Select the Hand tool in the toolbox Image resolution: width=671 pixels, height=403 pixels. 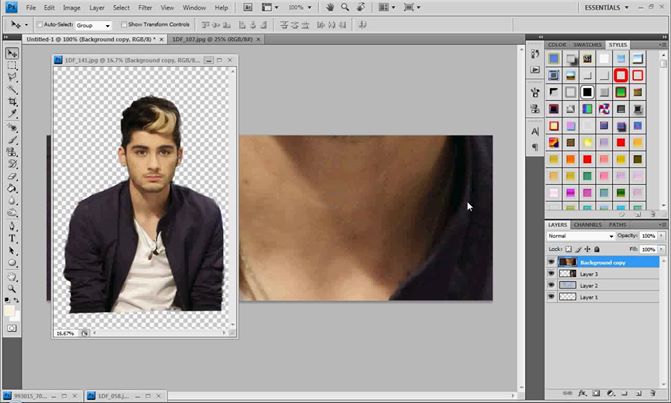click(12, 277)
